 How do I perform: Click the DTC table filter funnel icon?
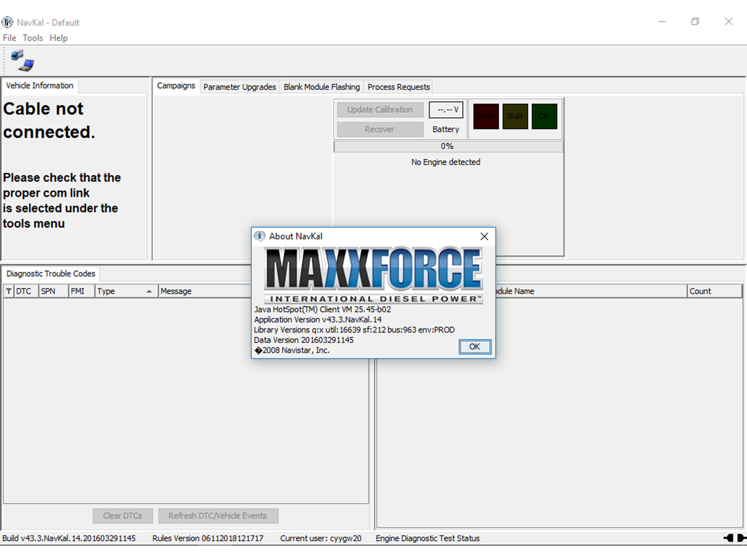pos(9,291)
